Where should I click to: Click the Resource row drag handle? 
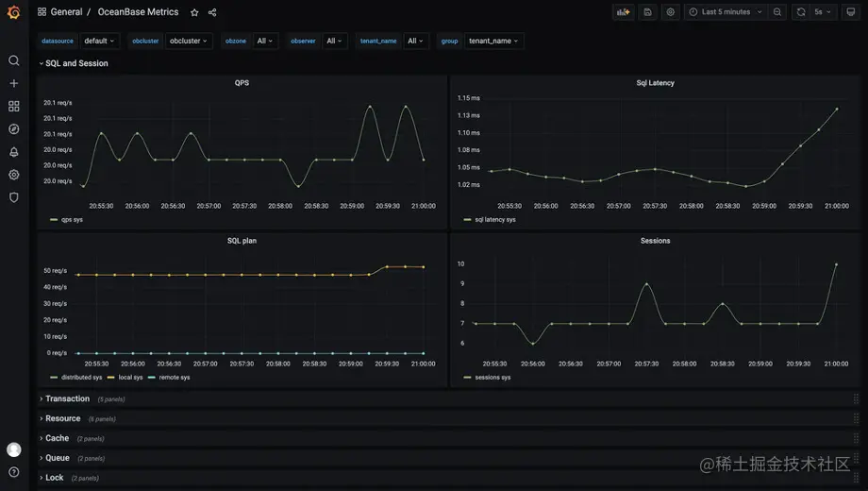(x=856, y=418)
